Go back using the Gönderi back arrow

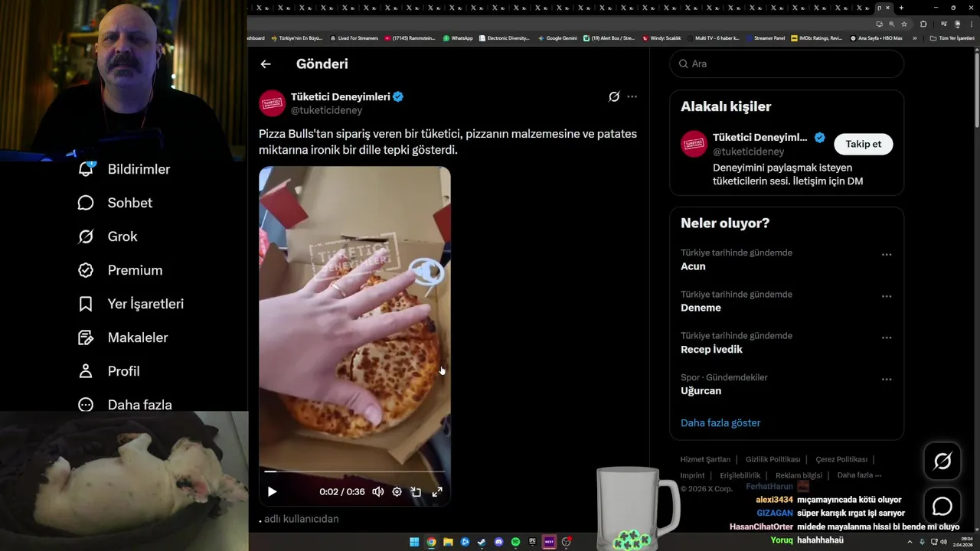click(266, 64)
